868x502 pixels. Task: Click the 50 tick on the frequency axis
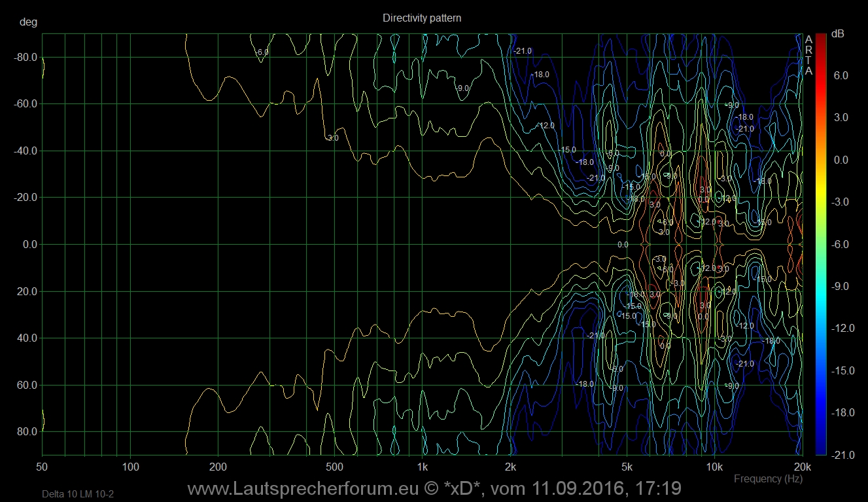coord(43,467)
